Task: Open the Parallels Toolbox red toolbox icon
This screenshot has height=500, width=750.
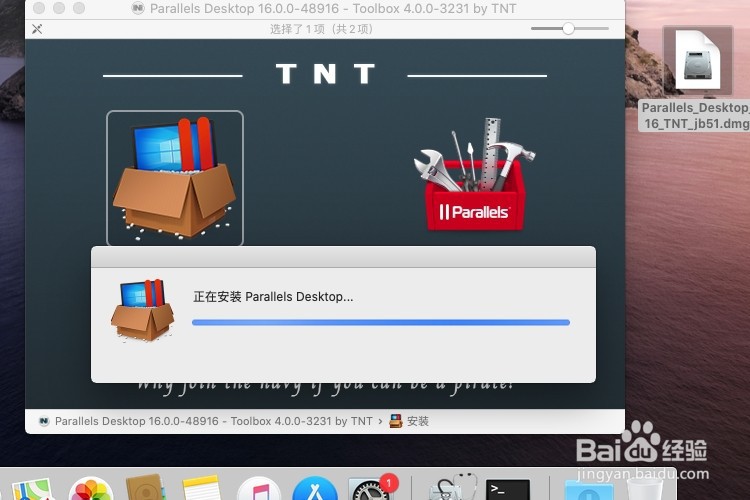Action: [x=474, y=175]
